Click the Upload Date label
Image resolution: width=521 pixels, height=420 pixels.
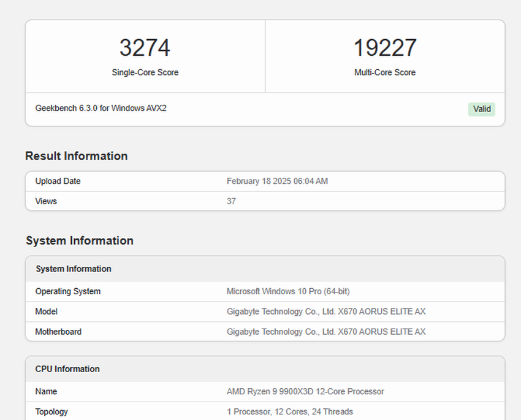58,181
